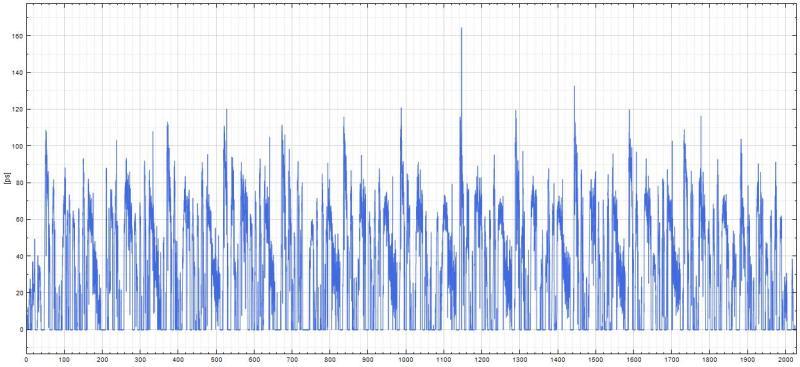Click the 300 x-axis tick label

140,360
